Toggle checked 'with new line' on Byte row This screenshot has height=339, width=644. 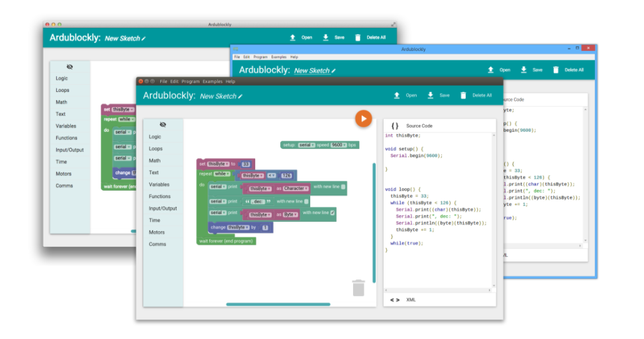coord(332,213)
